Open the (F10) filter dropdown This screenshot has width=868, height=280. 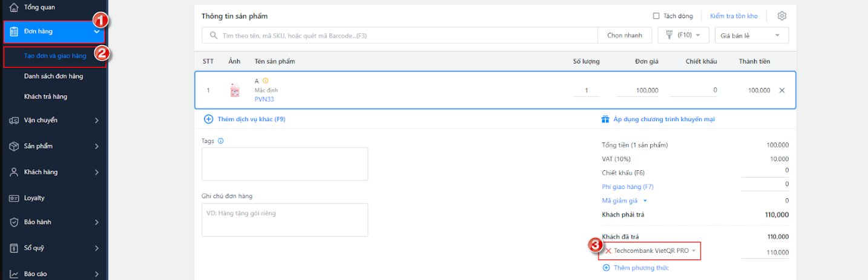[x=683, y=35]
